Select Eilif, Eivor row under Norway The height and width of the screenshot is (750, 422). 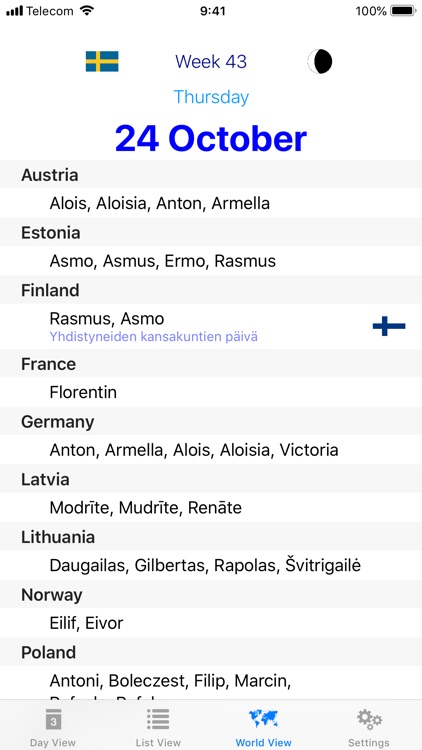point(211,623)
